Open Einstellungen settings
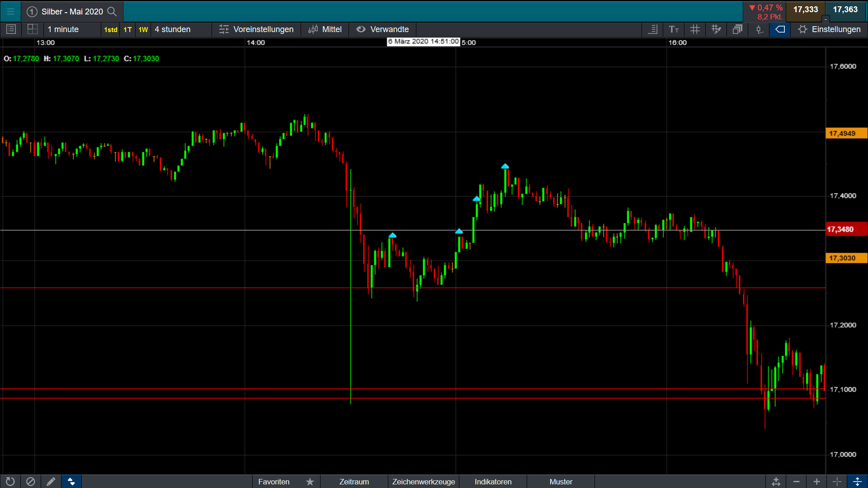Screen dimensions: 868x488 click(x=829, y=29)
